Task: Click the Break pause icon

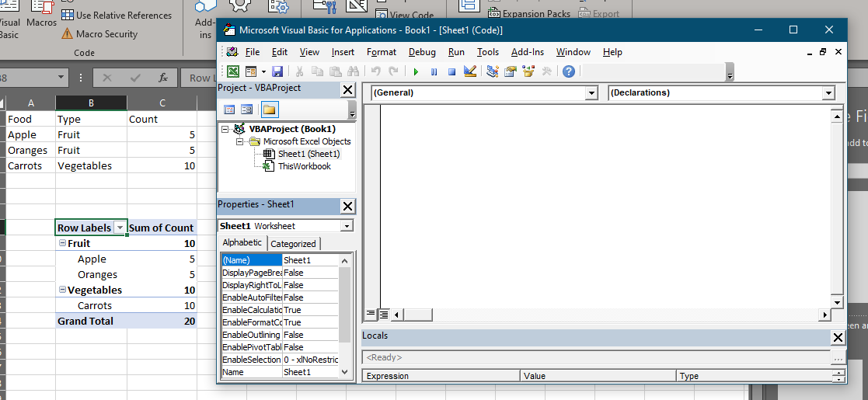Action: pos(434,72)
